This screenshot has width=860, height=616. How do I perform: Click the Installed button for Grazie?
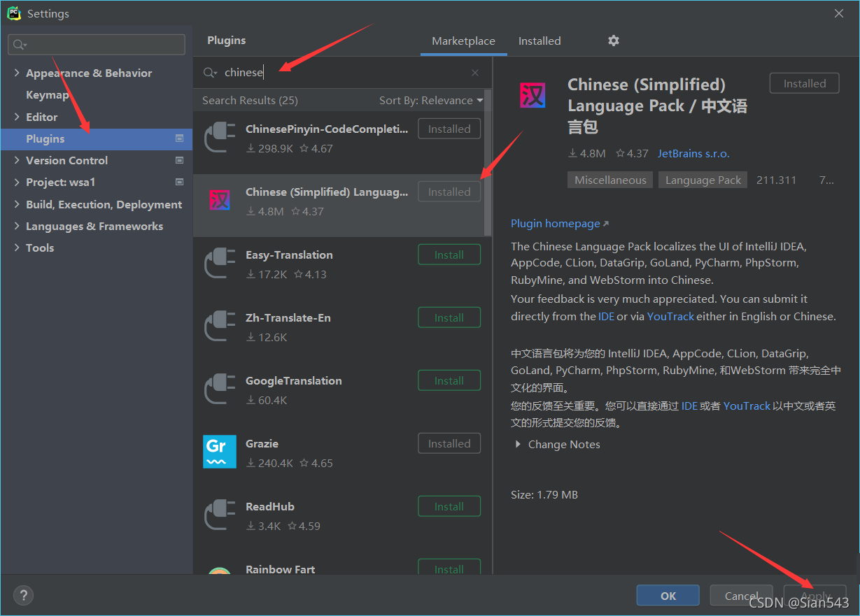(449, 443)
